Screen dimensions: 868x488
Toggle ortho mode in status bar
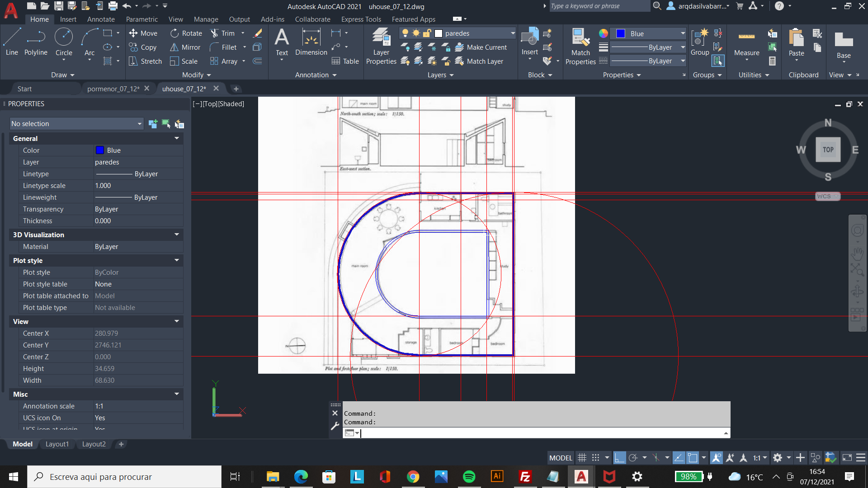click(619, 458)
